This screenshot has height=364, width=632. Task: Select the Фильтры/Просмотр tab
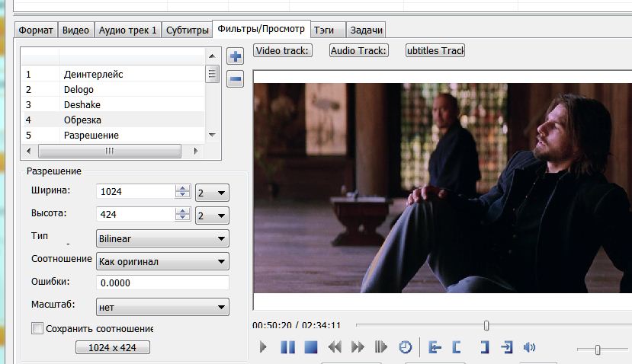[261, 29]
